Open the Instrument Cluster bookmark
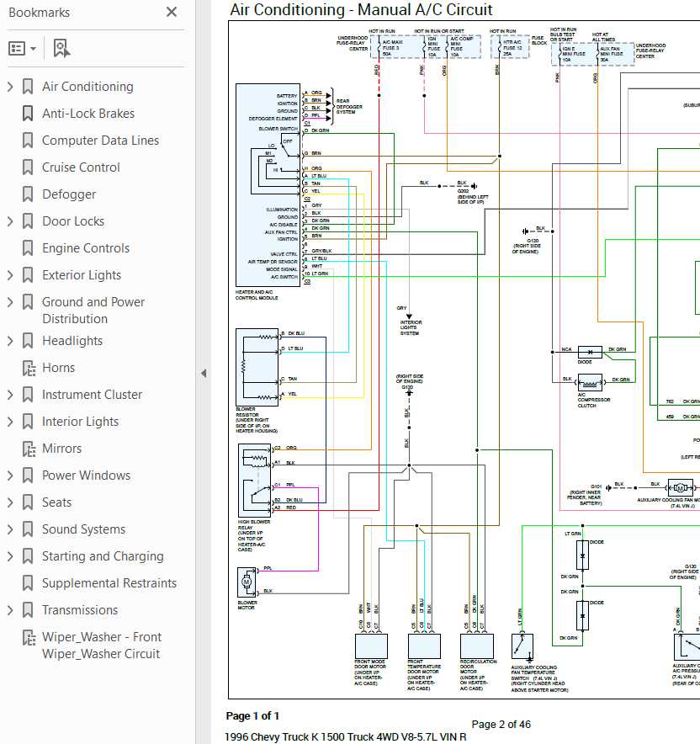Viewport: 700px width, 744px height. 92,395
